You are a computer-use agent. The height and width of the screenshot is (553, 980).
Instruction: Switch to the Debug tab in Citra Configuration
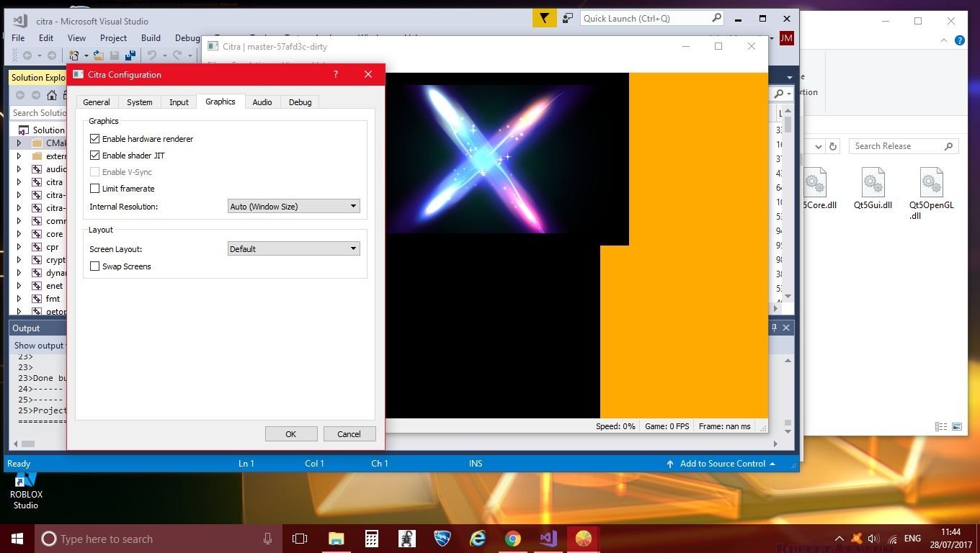[x=300, y=102]
